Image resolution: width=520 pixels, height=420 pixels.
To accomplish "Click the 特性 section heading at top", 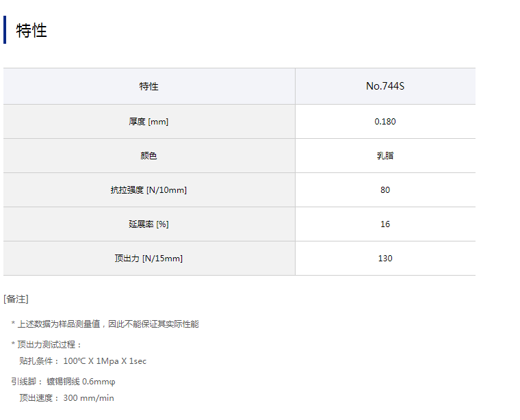I will pyautogui.click(x=31, y=31).
